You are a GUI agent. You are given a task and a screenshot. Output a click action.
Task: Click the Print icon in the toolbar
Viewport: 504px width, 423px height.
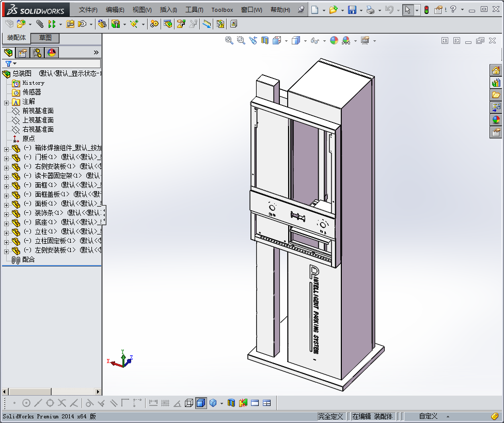(370, 10)
